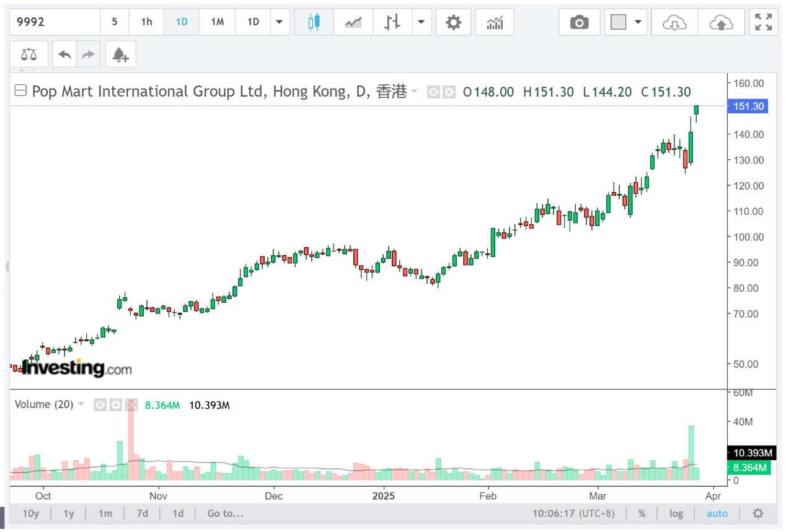This screenshot has height=532, width=786.
Task: Enter fullscreen mode with the arrows icon
Action: click(x=763, y=22)
